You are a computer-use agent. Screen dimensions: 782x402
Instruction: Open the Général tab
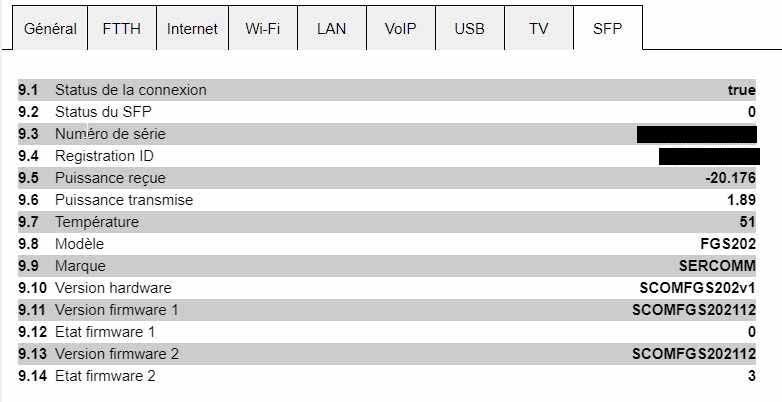pos(50,29)
